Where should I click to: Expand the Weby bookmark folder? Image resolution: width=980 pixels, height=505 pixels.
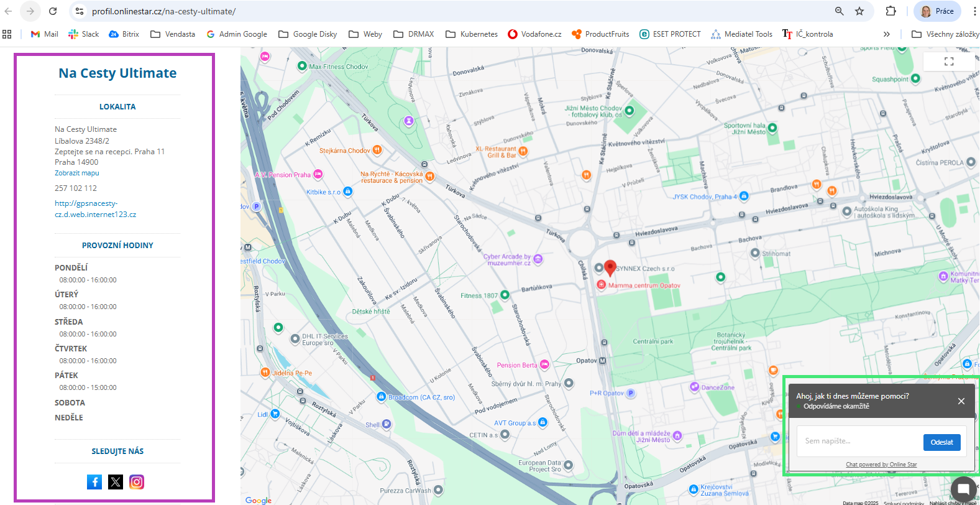(x=365, y=34)
